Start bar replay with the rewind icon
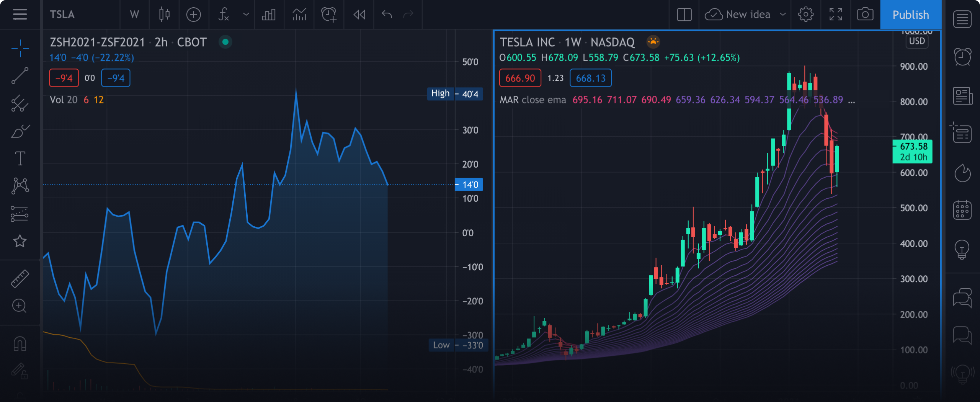The height and width of the screenshot is (402, 980). pos(359,15)
